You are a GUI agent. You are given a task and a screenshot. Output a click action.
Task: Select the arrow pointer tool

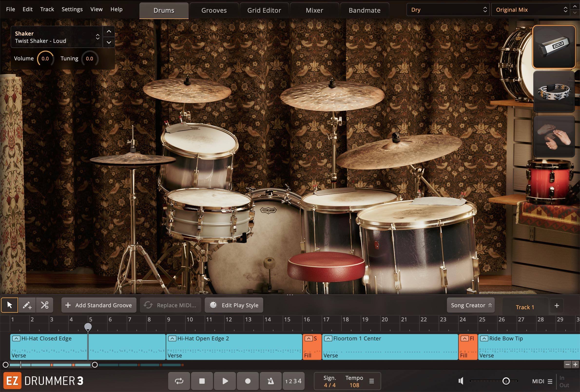(x=10, y=305)
